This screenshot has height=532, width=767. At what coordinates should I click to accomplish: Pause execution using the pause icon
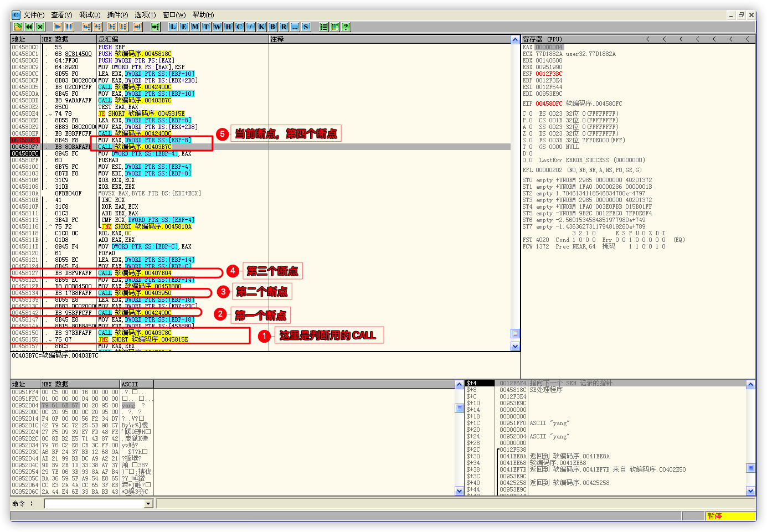(69, 27)
